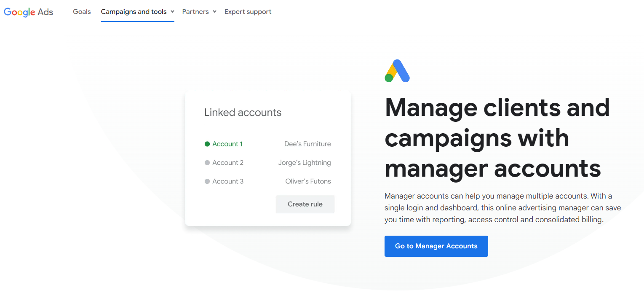Select the Account 1 label
This screenshot has height=293, width=644.
click(x=227, y=144)
